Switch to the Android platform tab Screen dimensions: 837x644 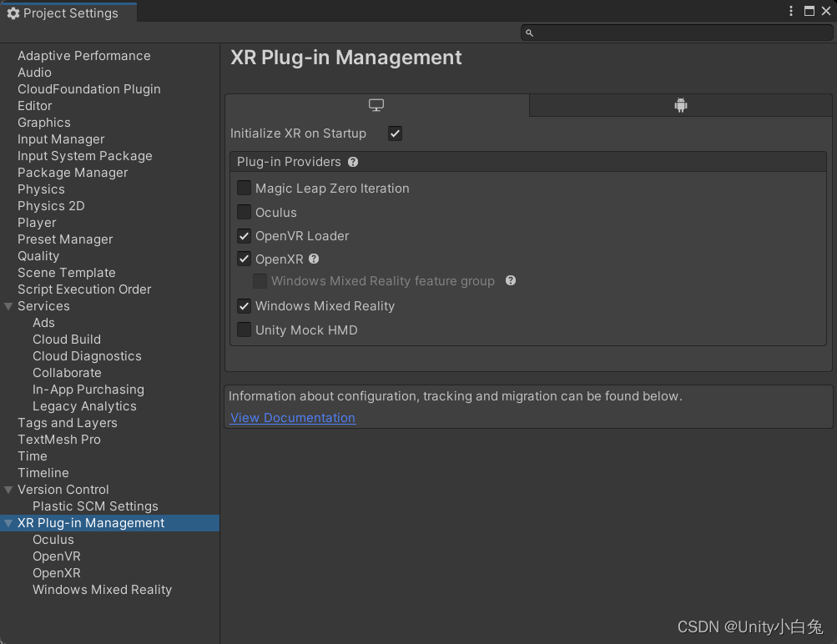[681, 105]
